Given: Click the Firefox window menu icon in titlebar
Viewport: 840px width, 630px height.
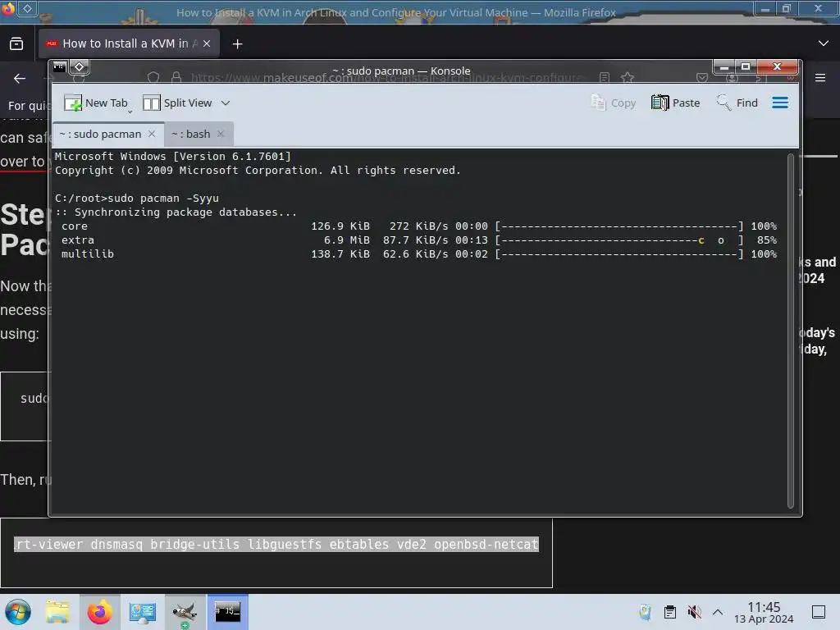Looking at the screenshot, I should tap(8, 8).
